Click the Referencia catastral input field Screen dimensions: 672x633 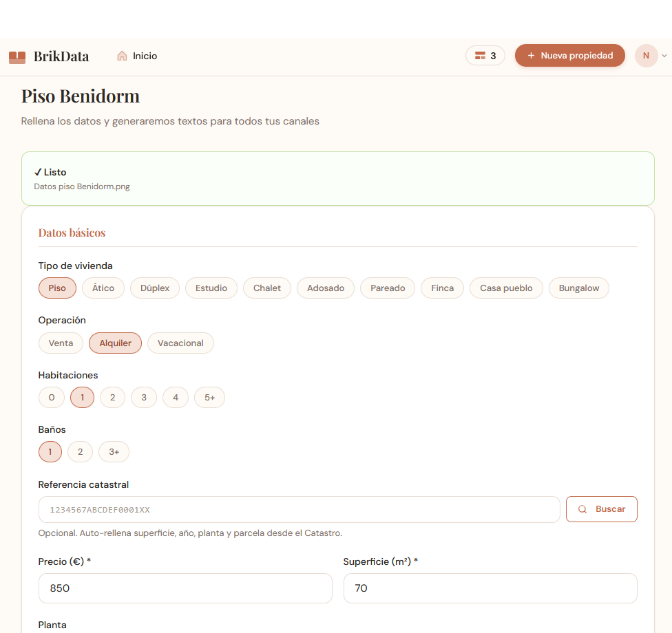tap(299, 510)
